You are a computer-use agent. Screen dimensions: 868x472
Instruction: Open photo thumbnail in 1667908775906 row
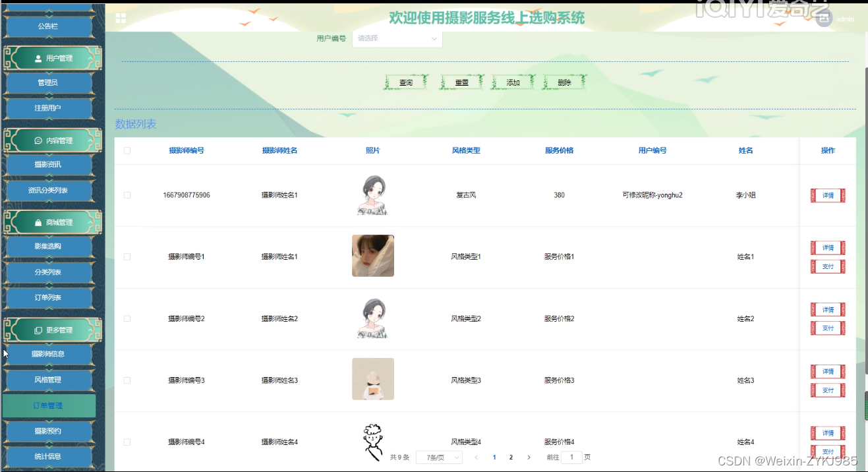pyautogui.click(x=372, y=195)
